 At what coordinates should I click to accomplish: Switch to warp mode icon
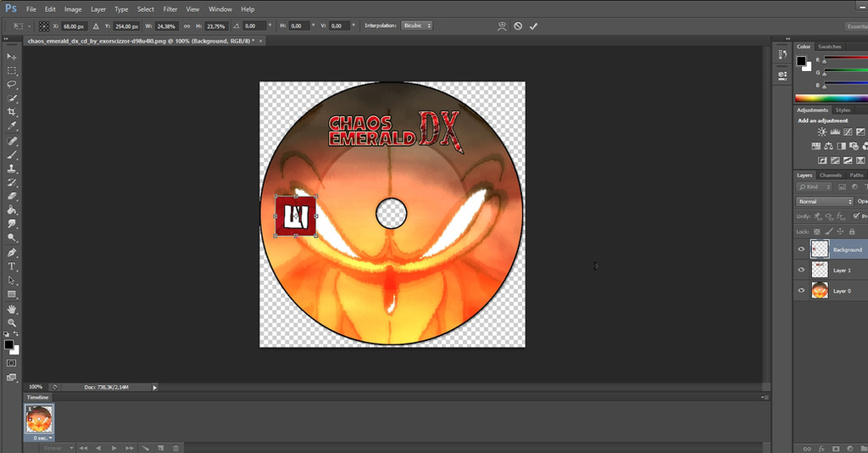(502, 26)
